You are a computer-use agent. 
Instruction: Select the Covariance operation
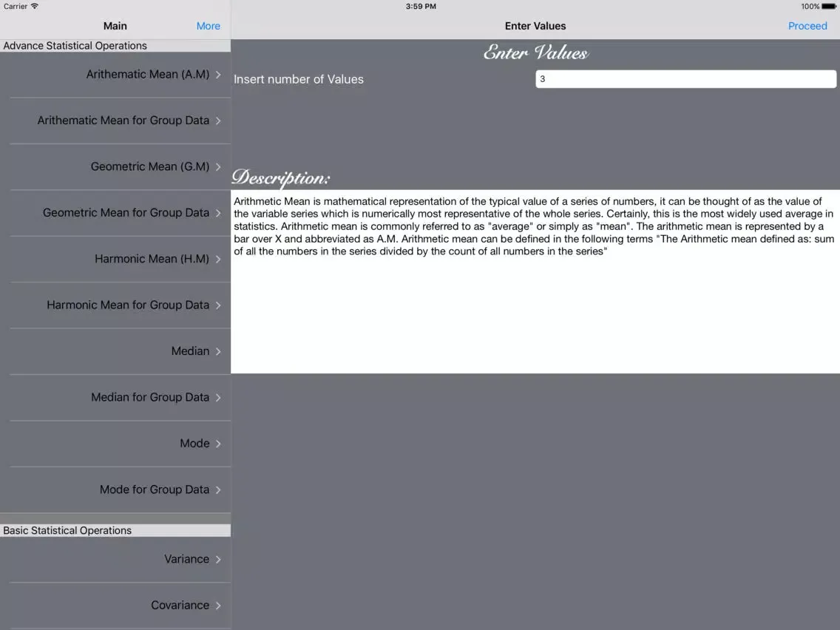pos(115,605)
